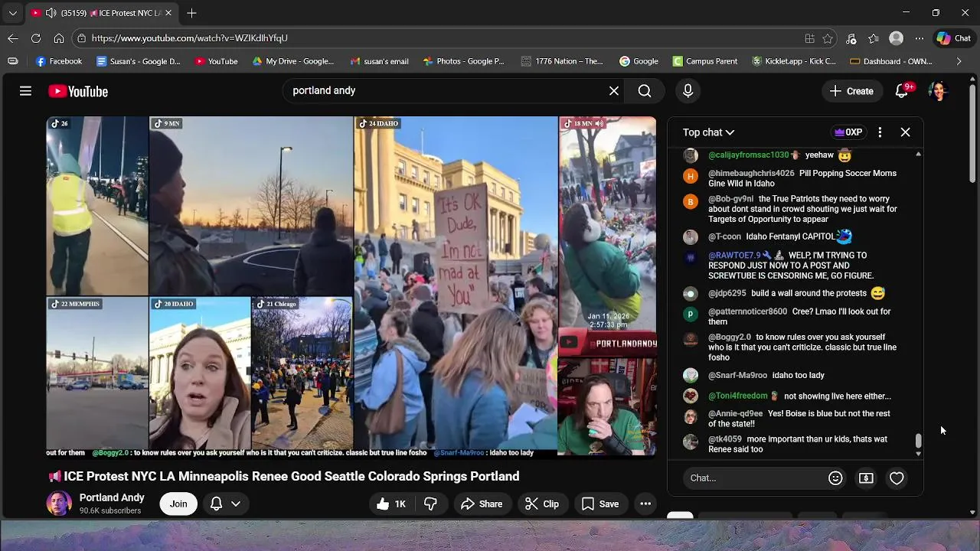Screen dimensions: 980x551
Task: Clear the search box with the X
Action: (614, 91)
